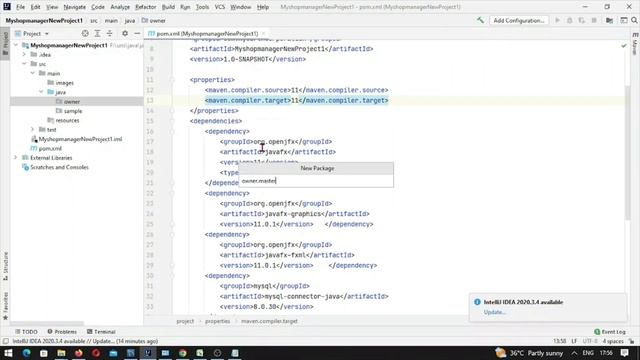Close the pom.xml editor tab

click(263, 33)
